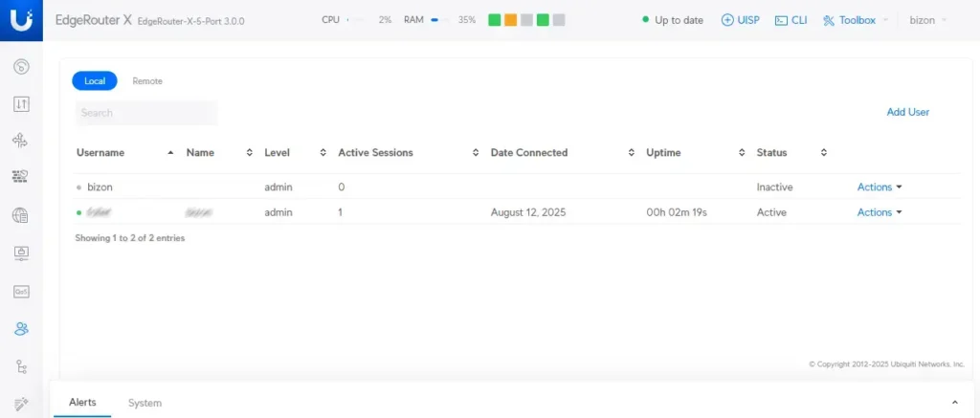Select the Local users toggle
This screenshot has width=980, height=418.
[95, 80]
